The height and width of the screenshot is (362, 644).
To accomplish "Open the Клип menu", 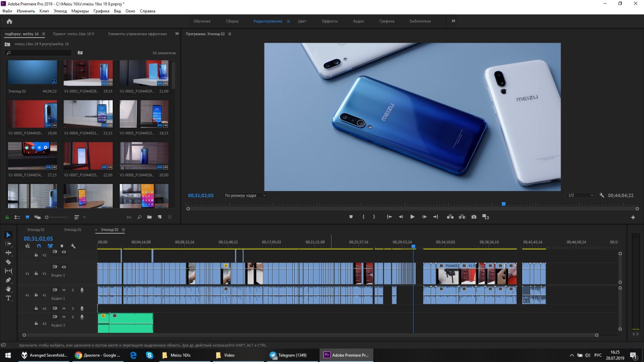I will (x=44, y=11).
